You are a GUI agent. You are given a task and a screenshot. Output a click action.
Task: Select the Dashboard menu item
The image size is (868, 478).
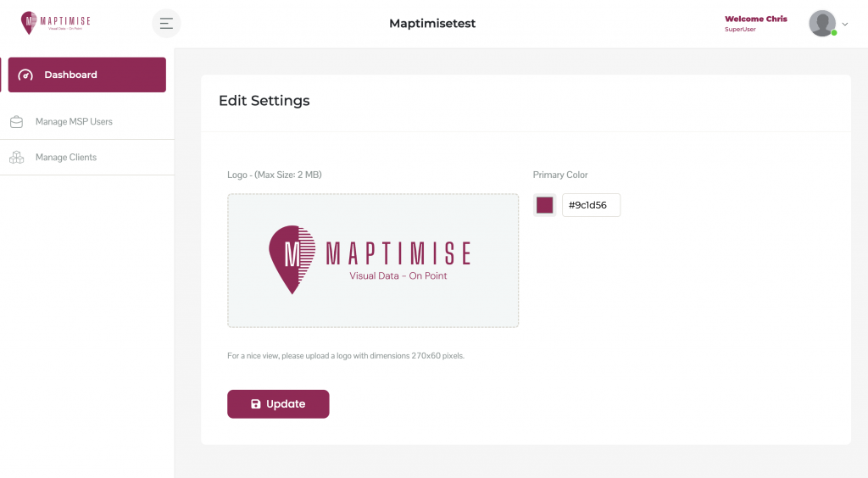pos(86,75)
